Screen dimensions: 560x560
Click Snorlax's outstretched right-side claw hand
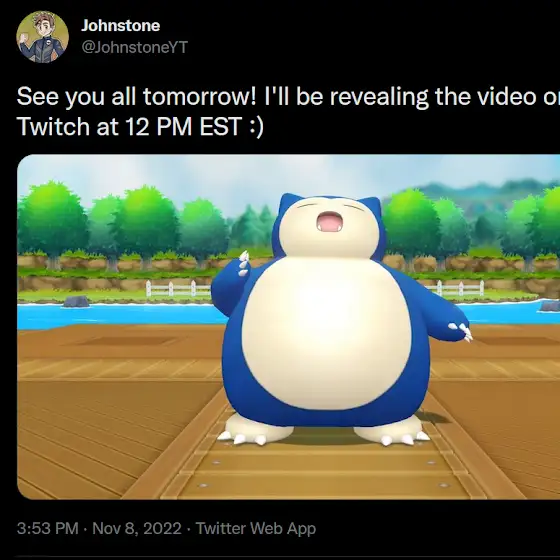[461, 331]
